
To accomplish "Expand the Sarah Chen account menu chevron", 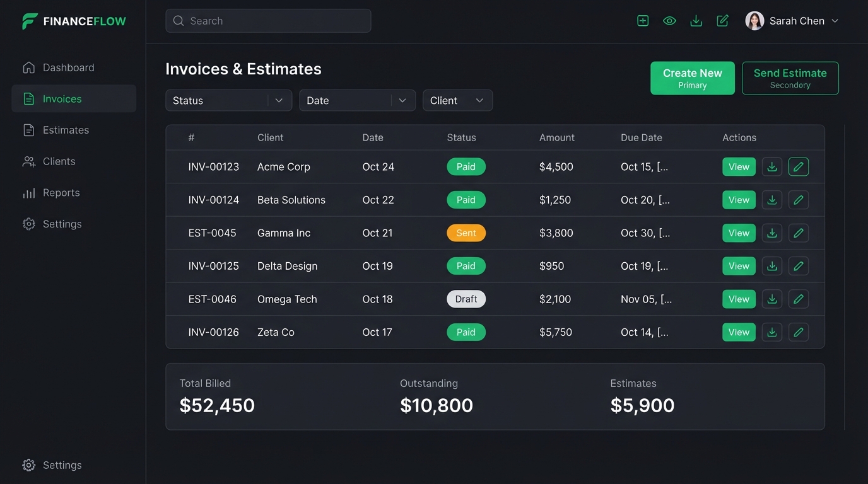I will click(x=835, y=21).
